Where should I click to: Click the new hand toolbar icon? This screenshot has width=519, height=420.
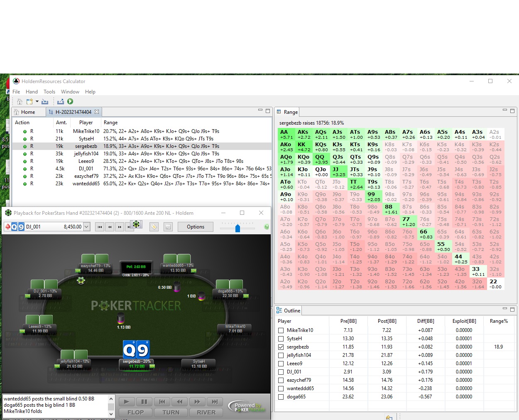tap(29, 101)
